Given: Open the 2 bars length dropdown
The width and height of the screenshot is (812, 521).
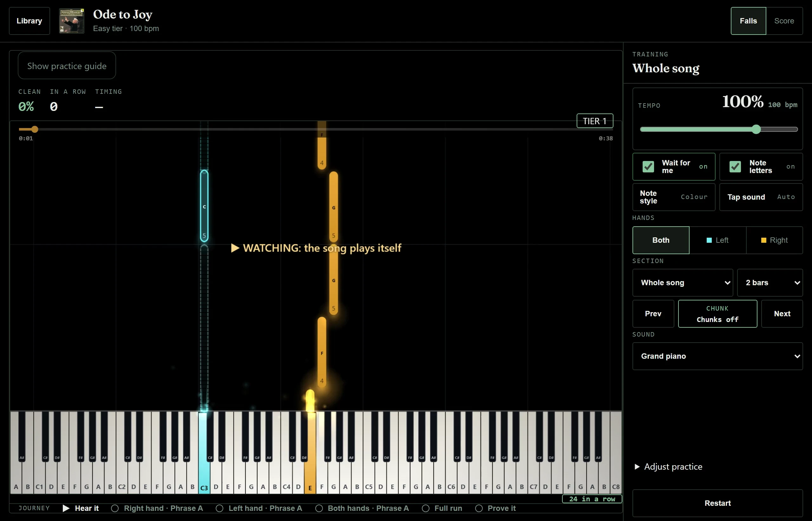Looking at the screenshot, I should [770, 283].
